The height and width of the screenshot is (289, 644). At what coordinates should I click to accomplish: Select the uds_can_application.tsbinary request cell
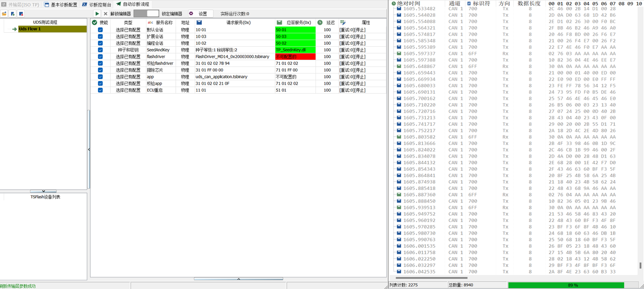coord(234,77)
